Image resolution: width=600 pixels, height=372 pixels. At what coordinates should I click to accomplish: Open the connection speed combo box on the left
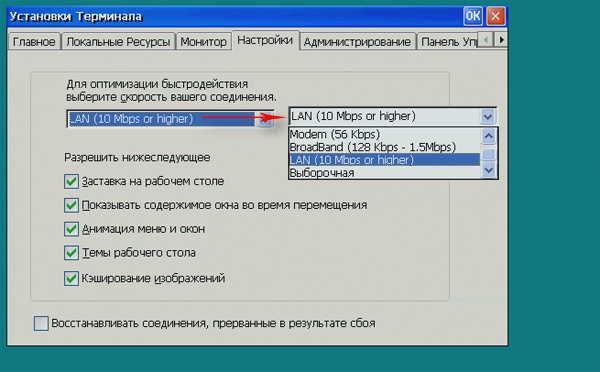[170, 119]
